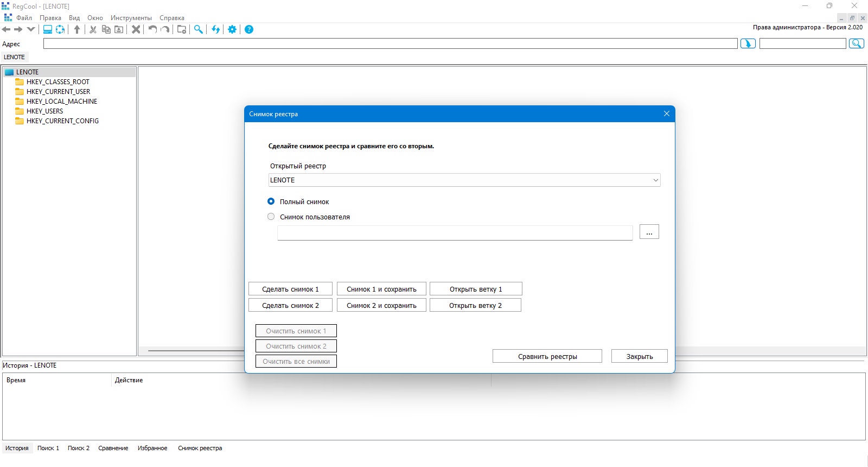The height and width of the screenshot is (467, 868).
Task: Click the Undo arrow icon
Action: (x=153, y=29)
